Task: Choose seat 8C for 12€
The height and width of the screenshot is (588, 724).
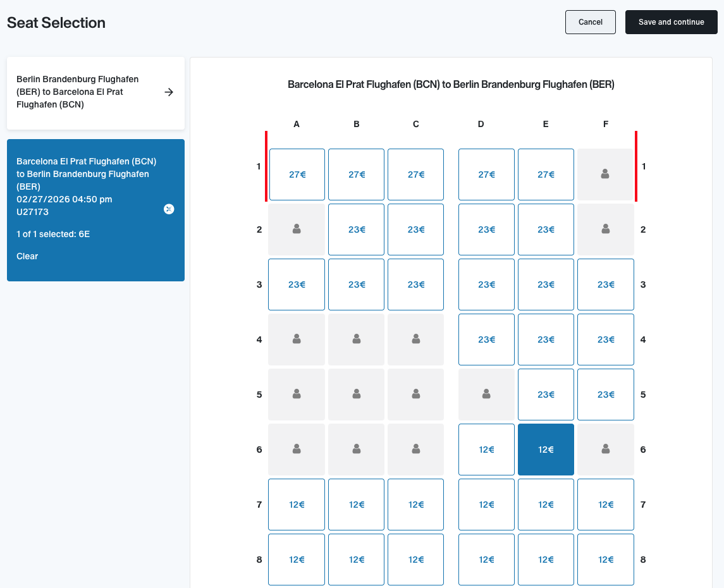Action: pyautogui.click(x=415, y=560)
